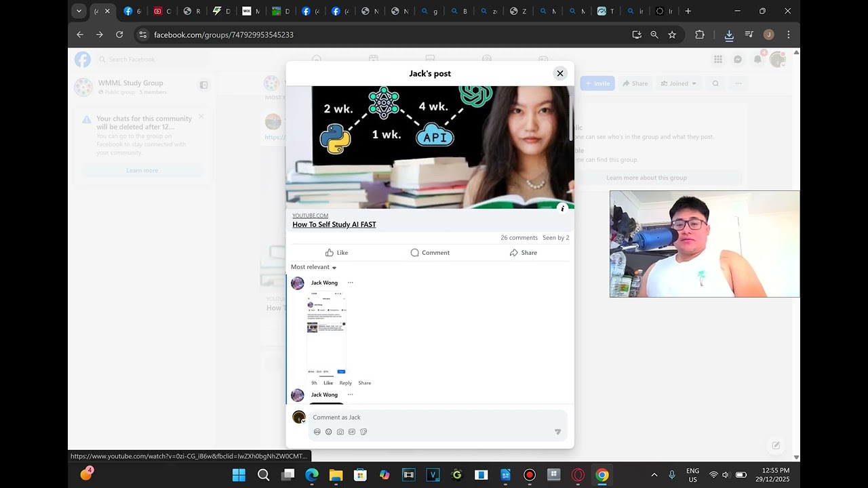Show hidden system tray icons
Viewport: 868px width, 488px height.
654,475
